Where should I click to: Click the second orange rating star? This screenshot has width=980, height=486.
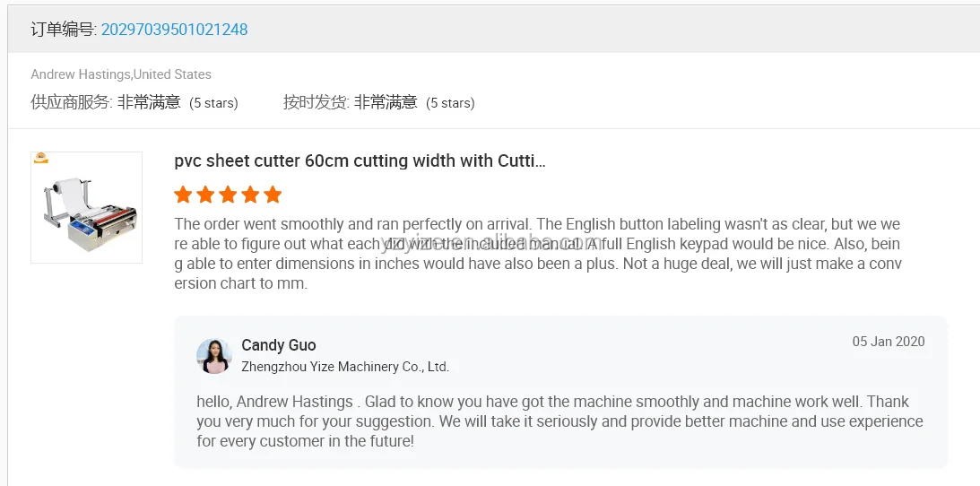pyautogui.click(x=205, y=195)
